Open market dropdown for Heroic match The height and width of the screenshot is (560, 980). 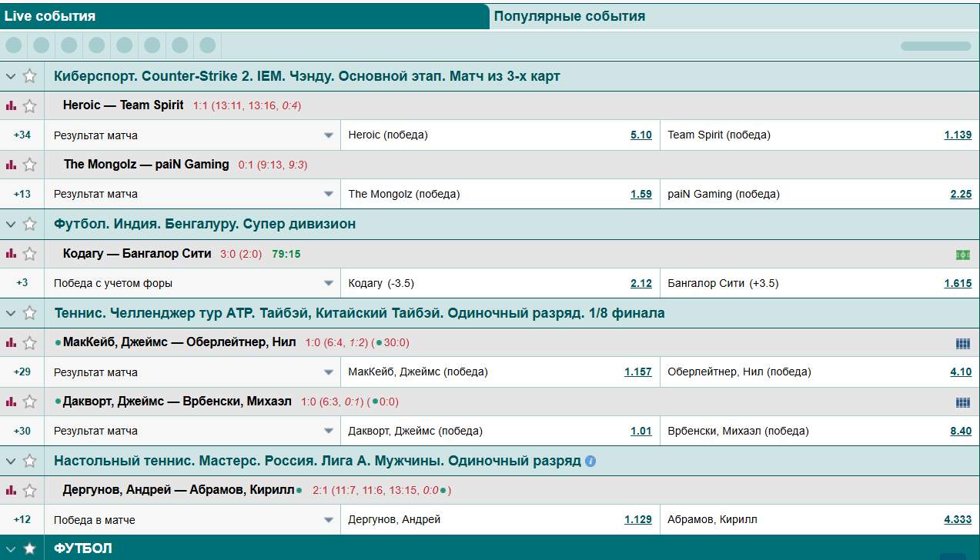click(329, 135)
